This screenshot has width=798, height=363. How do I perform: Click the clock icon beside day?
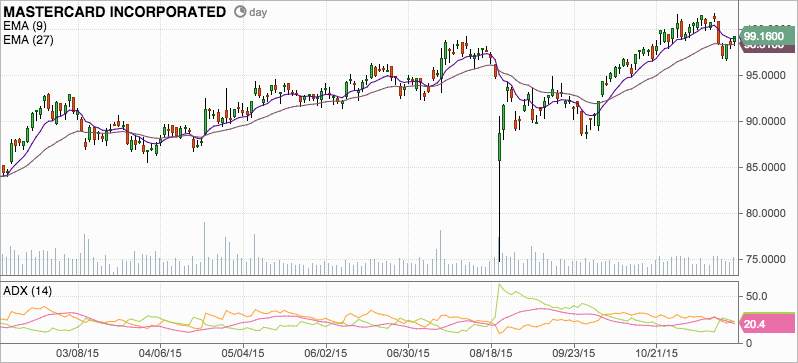coord(239,12)
